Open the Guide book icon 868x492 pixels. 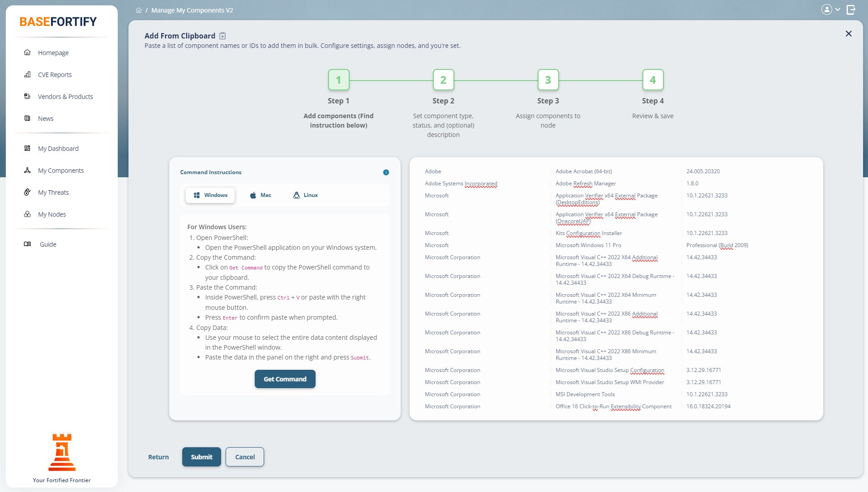pyautogui.click(x=27, y=244)
